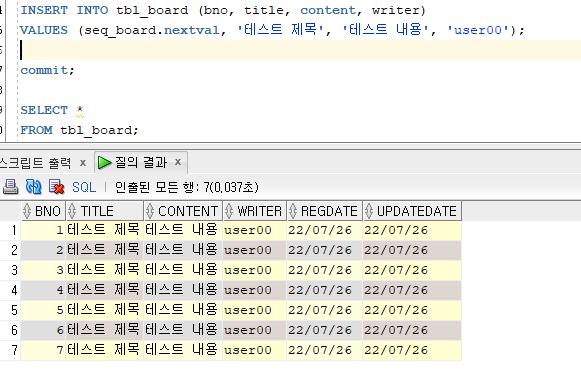Switch to the 질의 결과 tab
581x372 pixels.
[141, 162]
